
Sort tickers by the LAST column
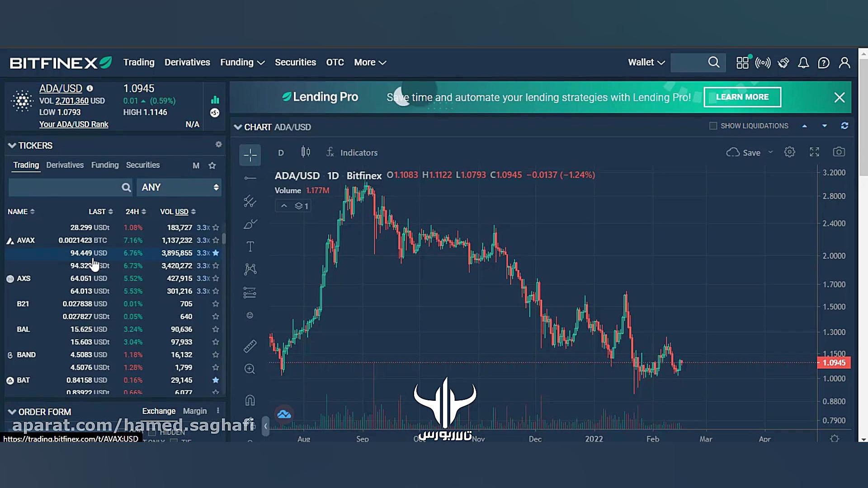click(x=100, y=211)
